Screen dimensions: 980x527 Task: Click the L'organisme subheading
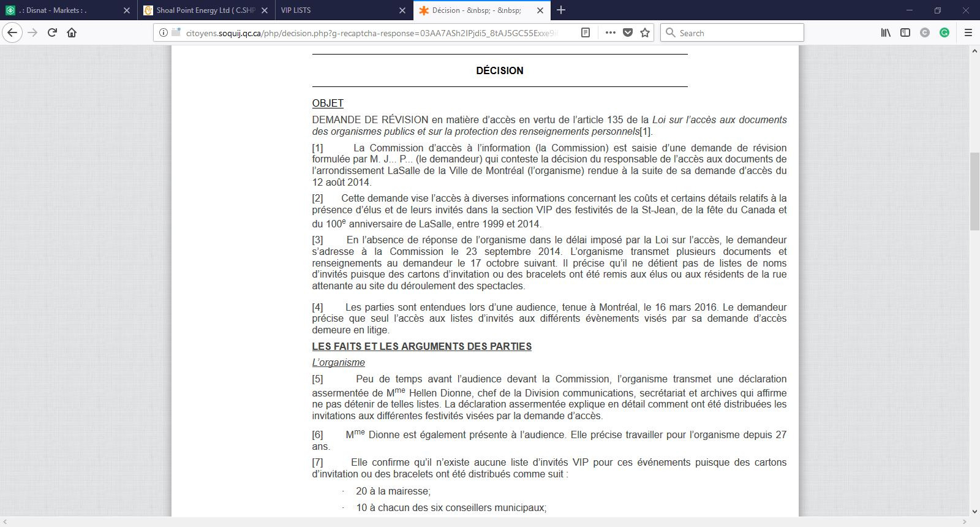click(339, 362)
